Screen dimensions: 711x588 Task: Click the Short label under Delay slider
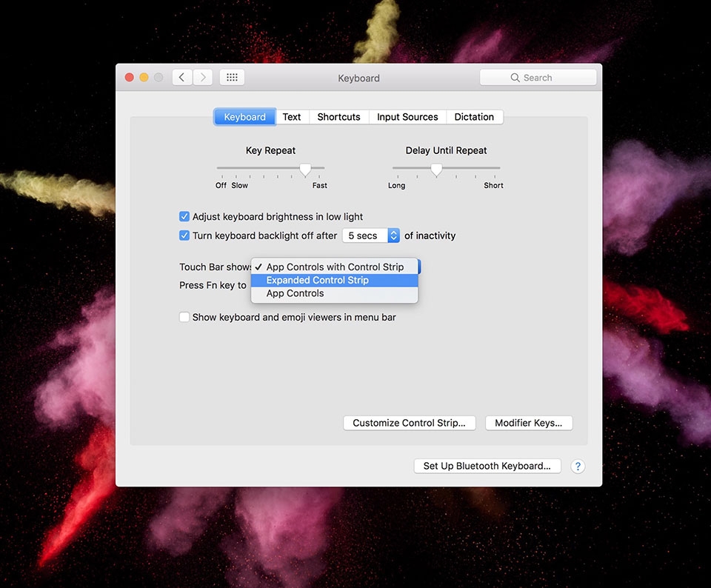(493, 185)
